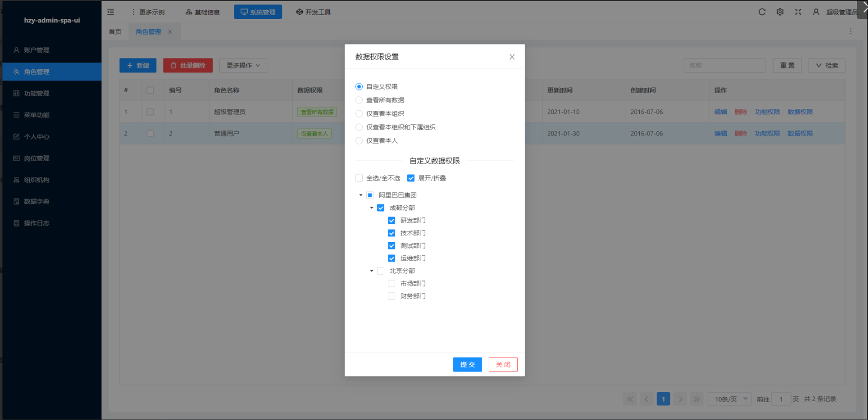Image resolution: width=868 pixels, height=420 pixels.
Task: Click the refresh icon in top bar
Action: pos(762,12)
